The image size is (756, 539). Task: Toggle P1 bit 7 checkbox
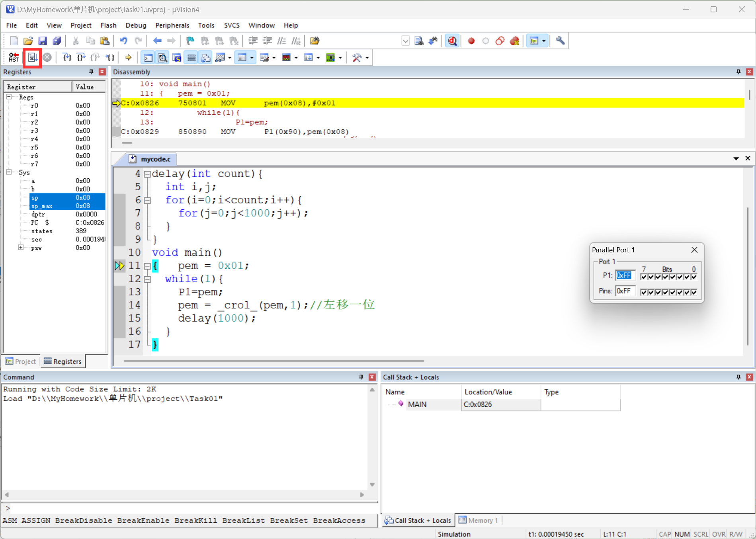click(x=643, y=277)
